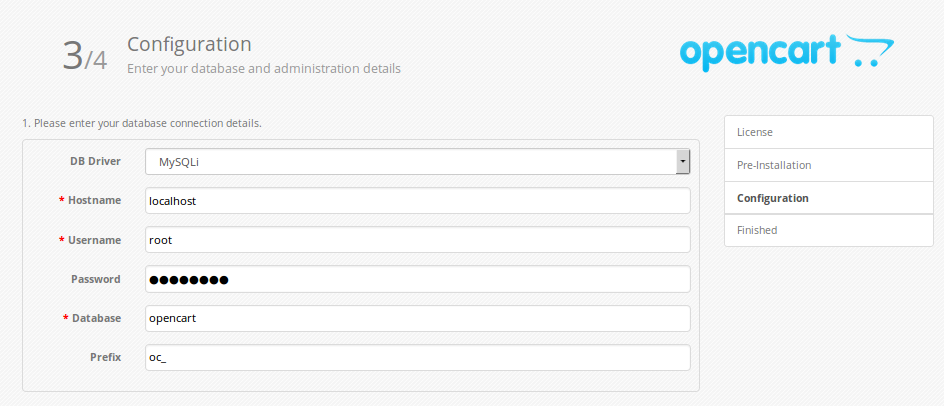This screenshot has width=944, height=406.
Task: Click the Hostname field label
Action: point(94,200)
